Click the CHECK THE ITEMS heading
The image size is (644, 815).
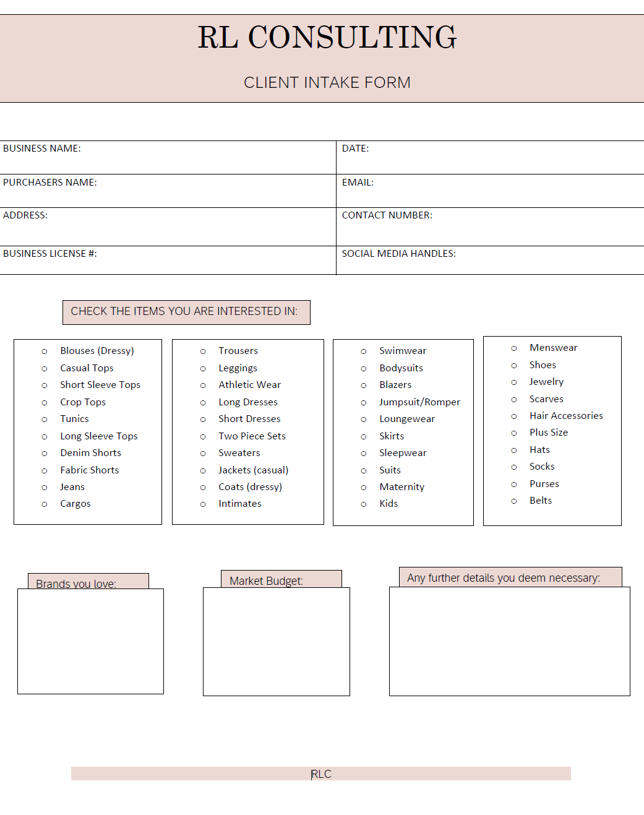coord(184,311)
